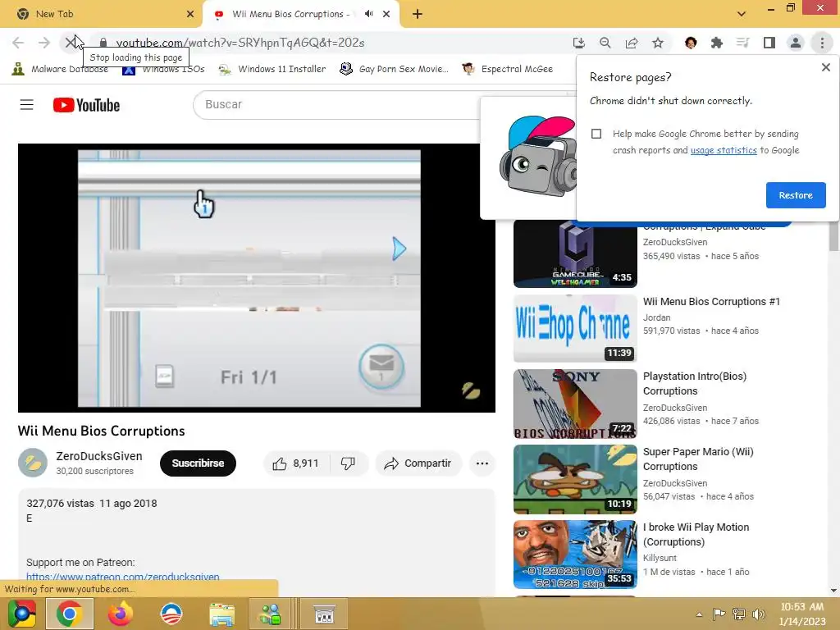Open the media control playlist icon
Image resolution: width=840 pixels, height=630 pixels.
pyautogui.click(x=742, y=43)
